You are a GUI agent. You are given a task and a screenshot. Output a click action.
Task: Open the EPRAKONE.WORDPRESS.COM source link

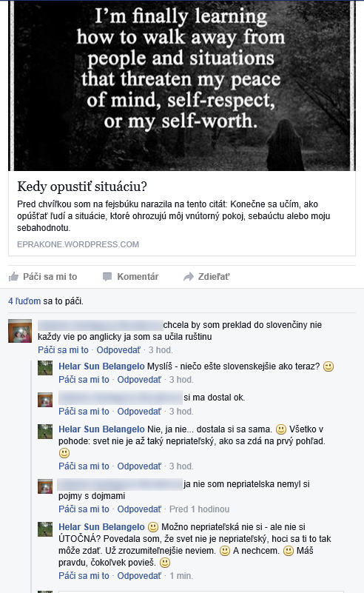point(78,244)
